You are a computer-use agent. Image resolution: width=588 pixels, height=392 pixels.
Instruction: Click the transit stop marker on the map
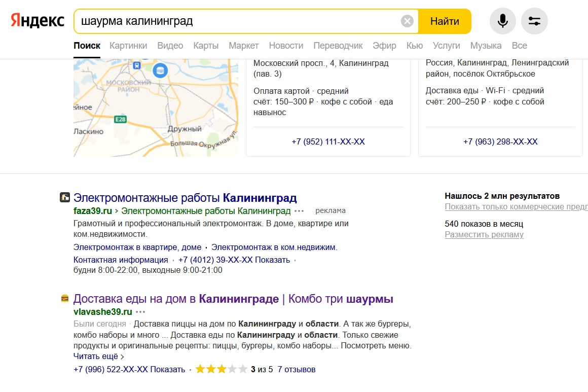(x=137, y=65)
